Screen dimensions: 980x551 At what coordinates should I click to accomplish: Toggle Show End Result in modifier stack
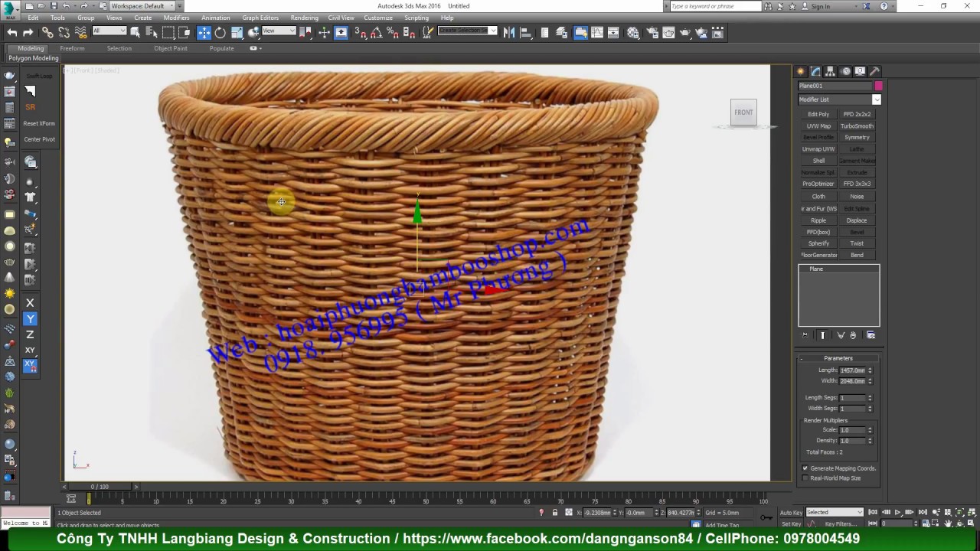(823, 335)
